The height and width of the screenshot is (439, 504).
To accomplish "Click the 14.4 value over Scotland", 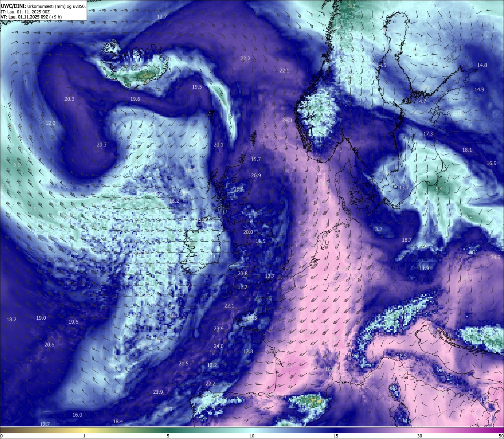I will (x=239, y=189).
